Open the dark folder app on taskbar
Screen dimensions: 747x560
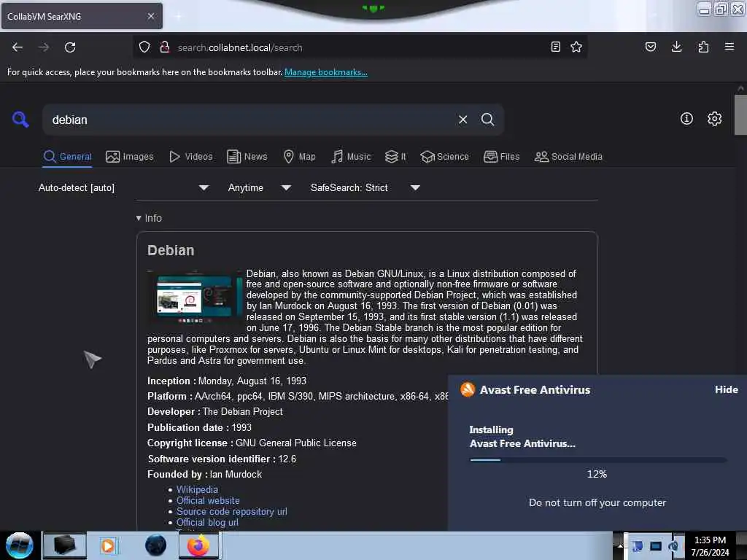64,545
